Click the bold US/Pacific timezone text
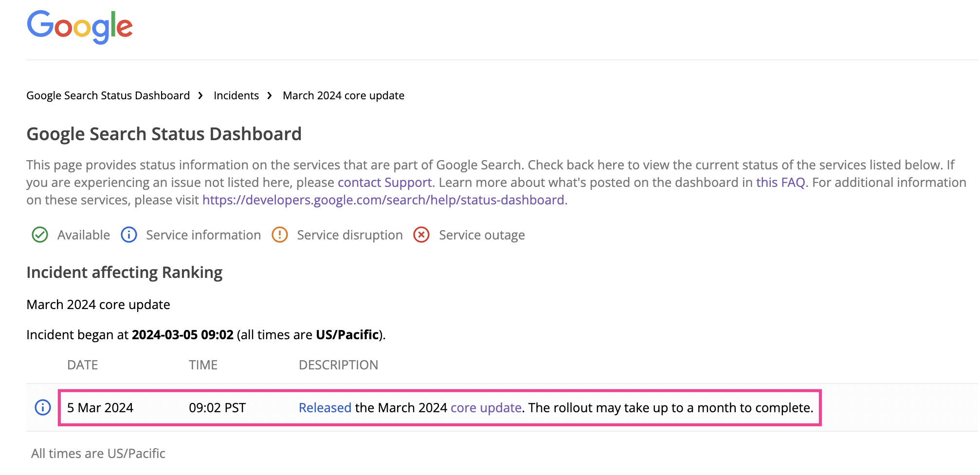 click(347, 335)
